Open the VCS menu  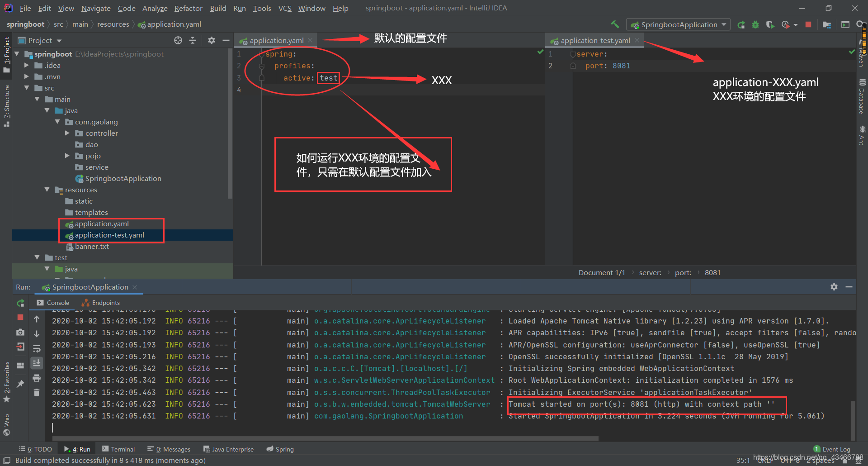pyautogui.click(x=285, y=8)
